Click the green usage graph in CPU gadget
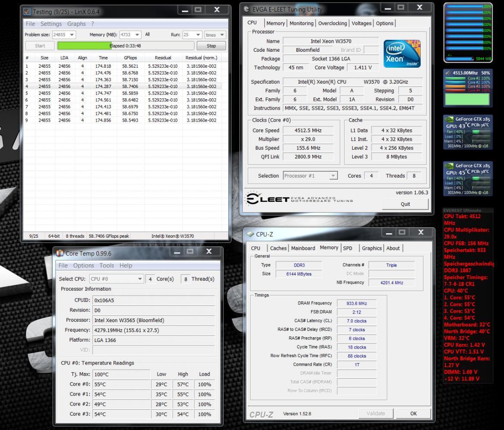This screenshot has height=430, width=504. [468, 99]
